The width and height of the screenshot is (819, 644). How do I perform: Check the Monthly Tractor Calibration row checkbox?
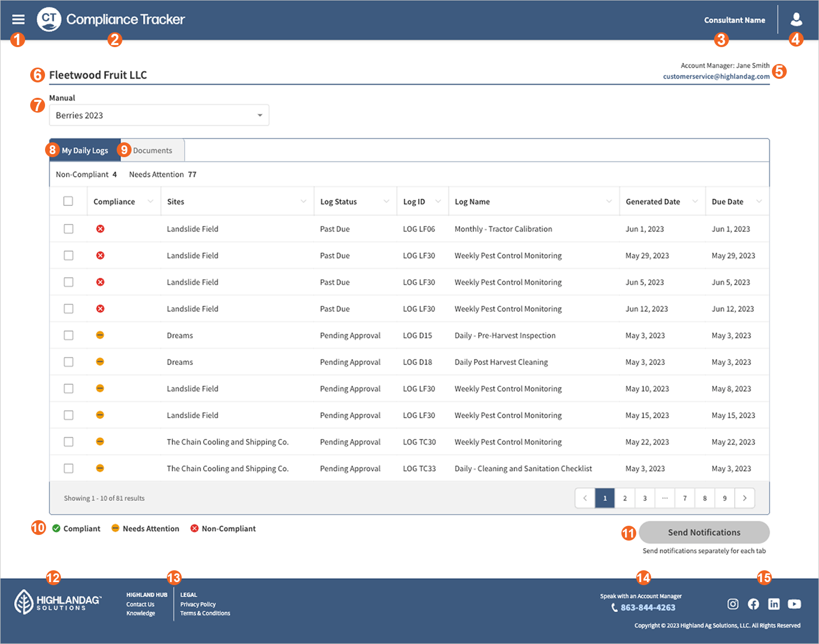pyautogui.click(x=69, y=229)
